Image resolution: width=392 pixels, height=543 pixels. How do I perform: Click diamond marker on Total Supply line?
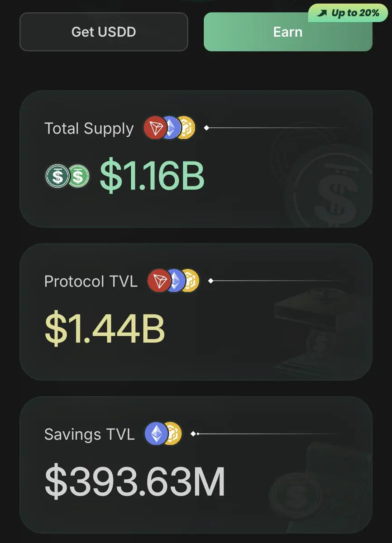tap(206, 128)
